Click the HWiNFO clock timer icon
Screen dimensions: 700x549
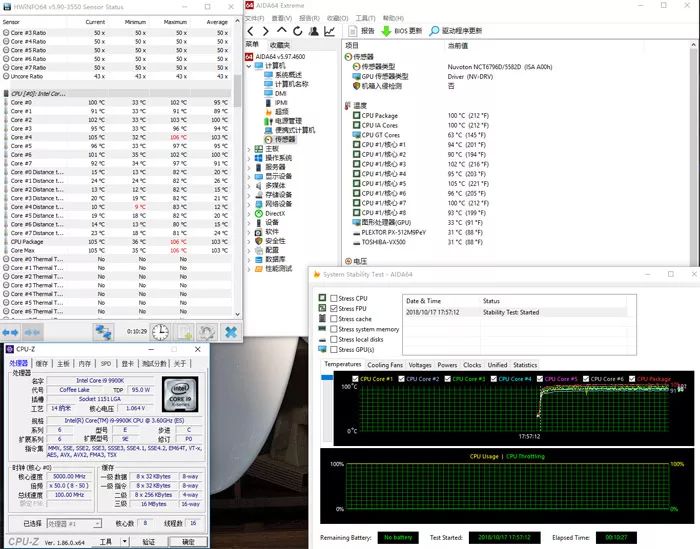point(160,332)
